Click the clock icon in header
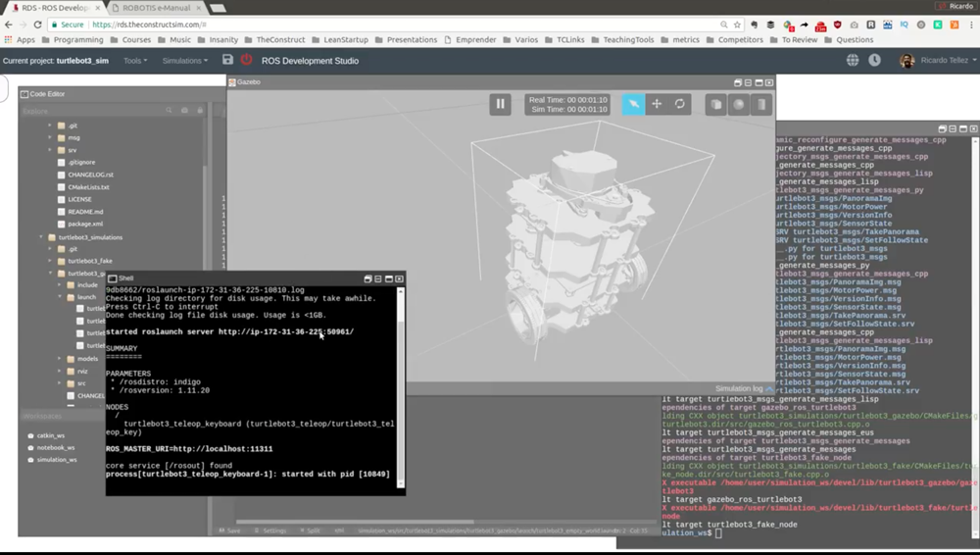980x555 pixels. pos(874,60)
